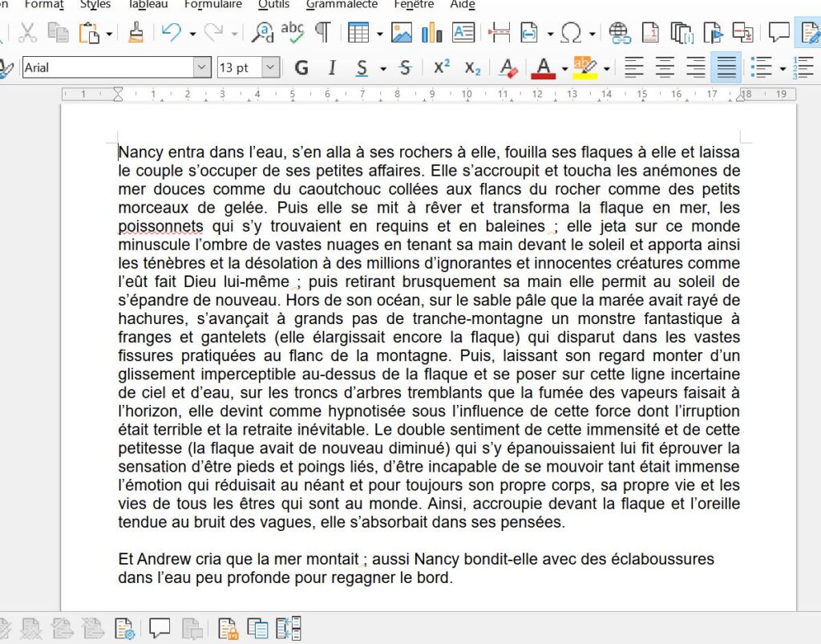Toggle formatting marks (pilcrow)

[x=323, y=33]
